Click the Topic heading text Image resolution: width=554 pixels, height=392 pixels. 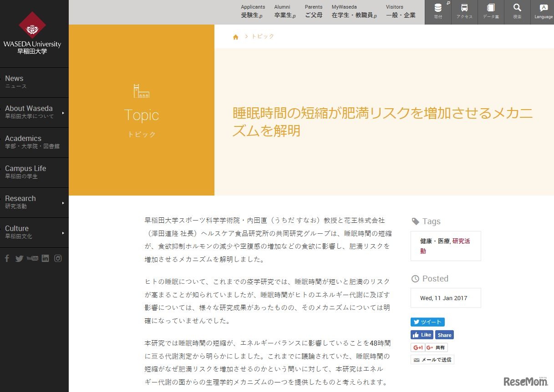point(142,115)
